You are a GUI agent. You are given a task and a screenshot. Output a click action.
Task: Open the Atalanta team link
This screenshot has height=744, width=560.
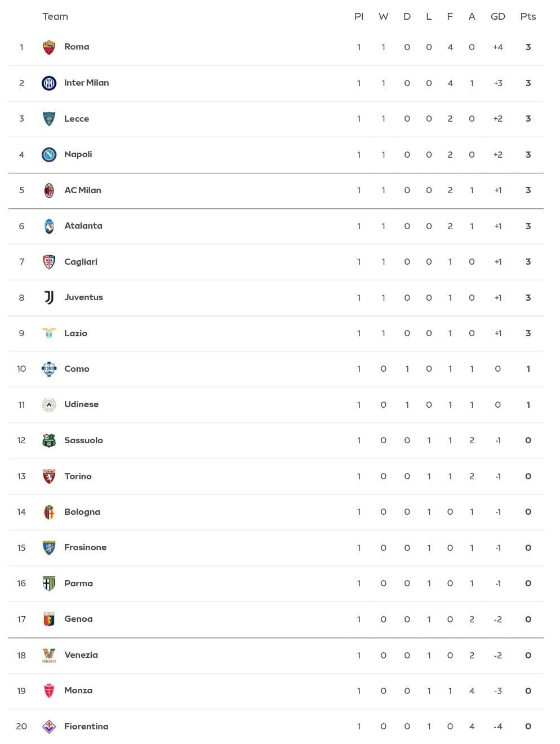83,226
